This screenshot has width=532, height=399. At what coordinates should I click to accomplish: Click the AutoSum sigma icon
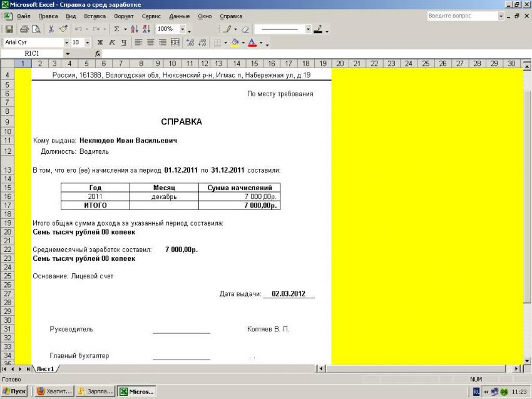point(116,29)
